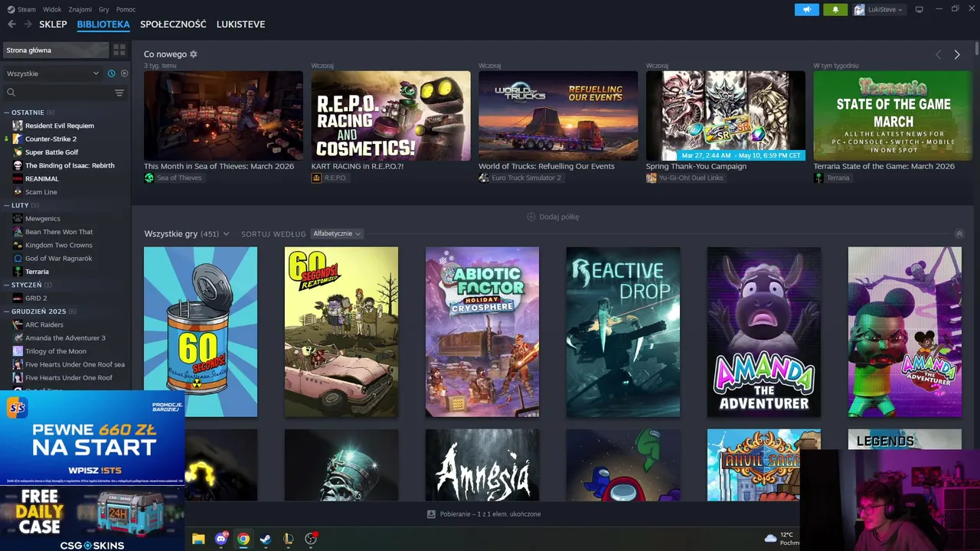Open Terraria State of the Game news
Screen dimensions: 980x551
(884, 166)
